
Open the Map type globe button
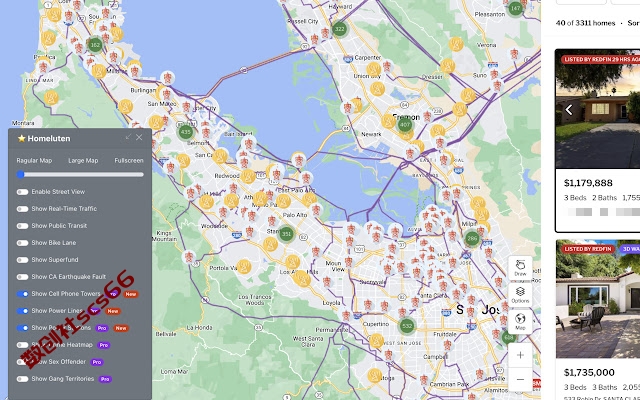520,322
